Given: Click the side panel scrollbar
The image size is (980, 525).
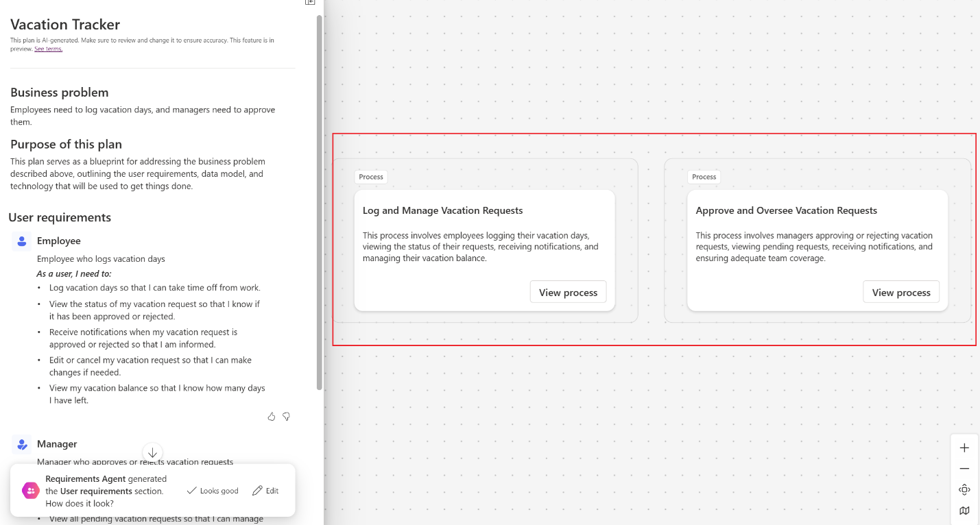Looking at the screenshot, I should pyautogui.click(x=318, y=206).
